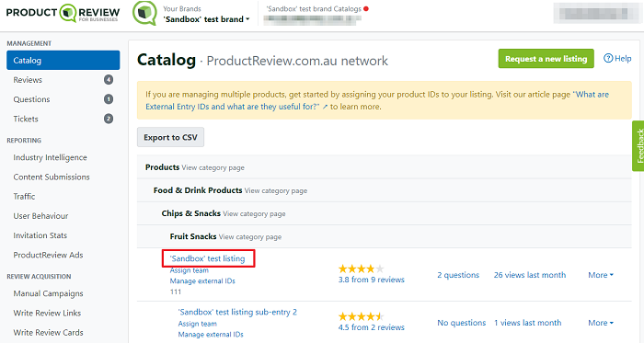The width and height of the screenshot is (644, 343).
Task: Click Manage external IDs under 'Sandbox' test listing
Action: 202,281
